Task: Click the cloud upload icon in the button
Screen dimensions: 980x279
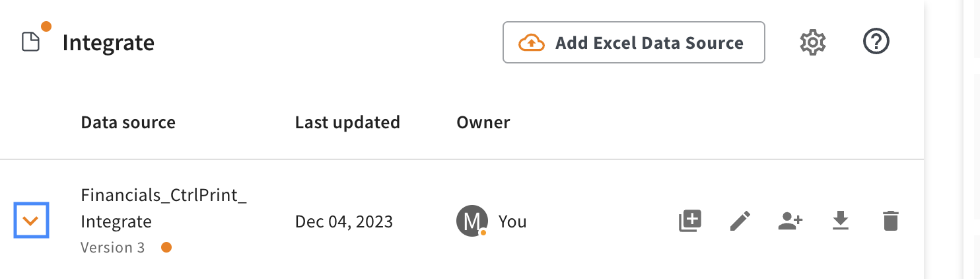Action: tap(531, 43)
